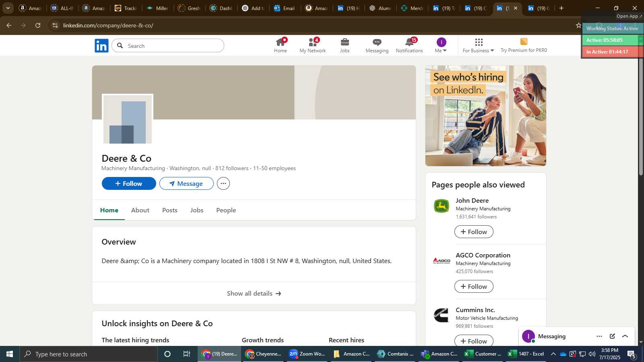The width and height of the screenshot is (644, 362).
Task: Open See who's hiring advertisement
Action: 486,116
